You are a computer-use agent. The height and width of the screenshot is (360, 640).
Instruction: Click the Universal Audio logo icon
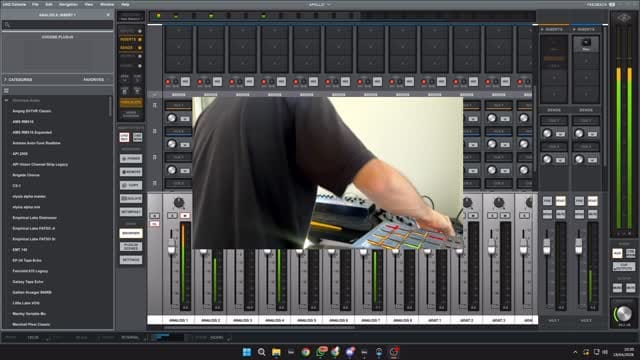pyautogui.click(x=624, y=18)
